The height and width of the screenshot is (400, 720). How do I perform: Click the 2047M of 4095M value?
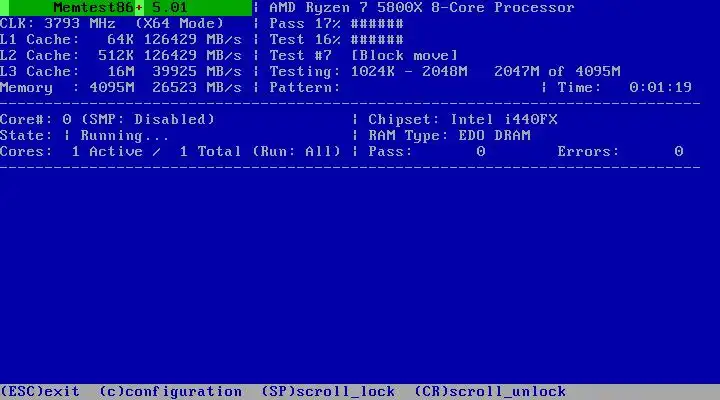pyautogui.click(x=557, y=72)
